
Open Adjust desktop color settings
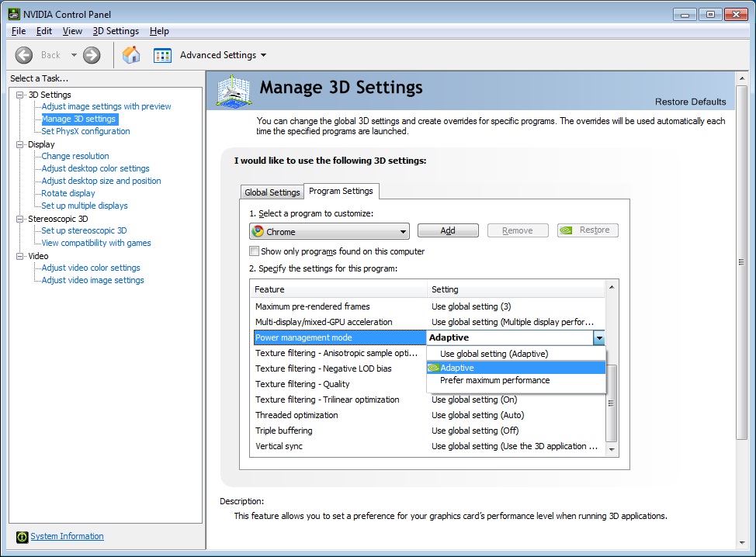tap(95, 168)
